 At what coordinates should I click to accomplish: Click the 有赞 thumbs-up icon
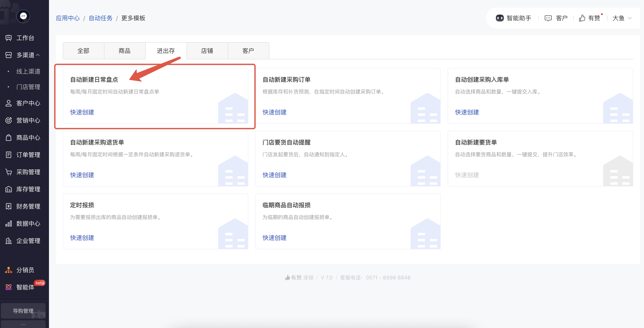(x=582, y=18)
